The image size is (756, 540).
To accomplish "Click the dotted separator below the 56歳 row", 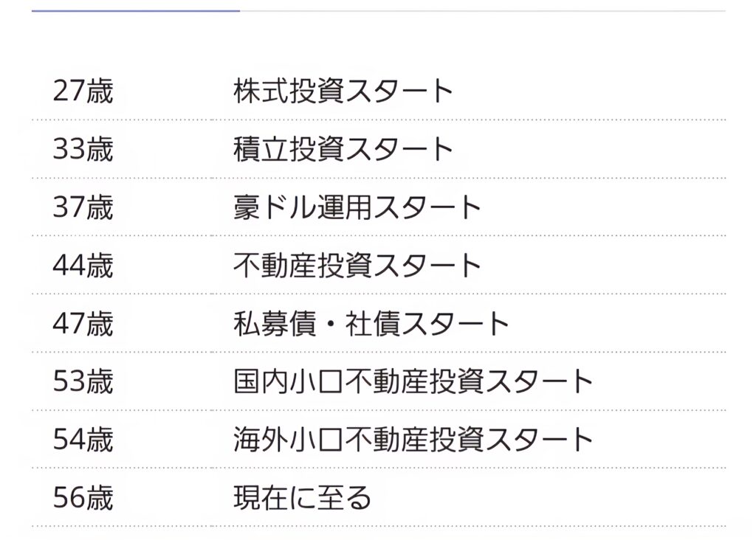I will pyautogui.click(x=378, y=527).
